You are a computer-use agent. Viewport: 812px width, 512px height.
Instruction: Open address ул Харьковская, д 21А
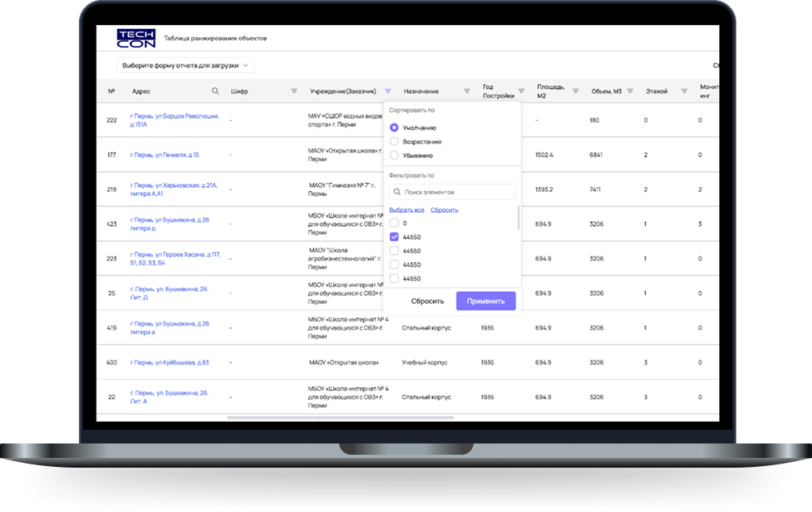point(173,189)
